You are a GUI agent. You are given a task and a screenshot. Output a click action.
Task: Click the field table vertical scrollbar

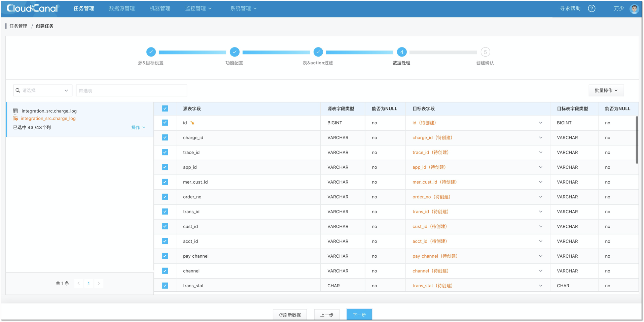(637, 140)
